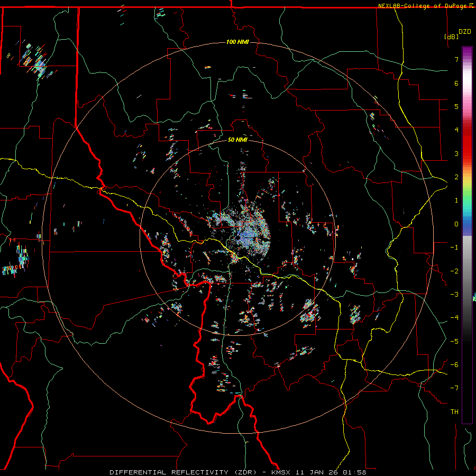Click the legend value 5
This screenshot has height=476, width=476.
coord(456,106)
